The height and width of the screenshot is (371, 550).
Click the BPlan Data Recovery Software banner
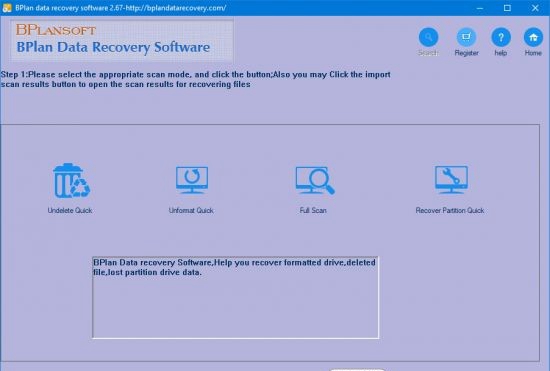point(122,41)
